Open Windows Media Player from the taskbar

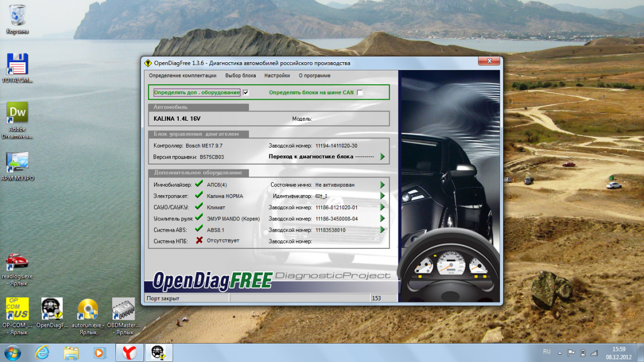click(x=99, y=352)
